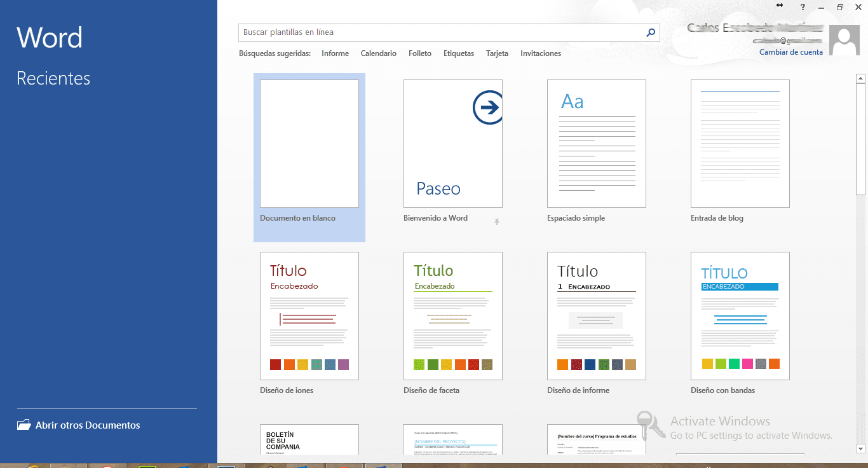Search suggested term Invitaciones
Screen dimensions: 868x468
[541, 53]
